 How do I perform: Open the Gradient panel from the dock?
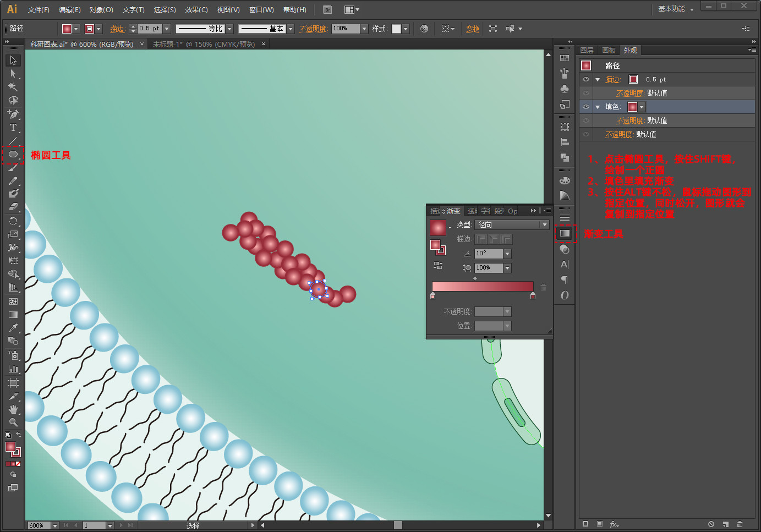point(565,233)
